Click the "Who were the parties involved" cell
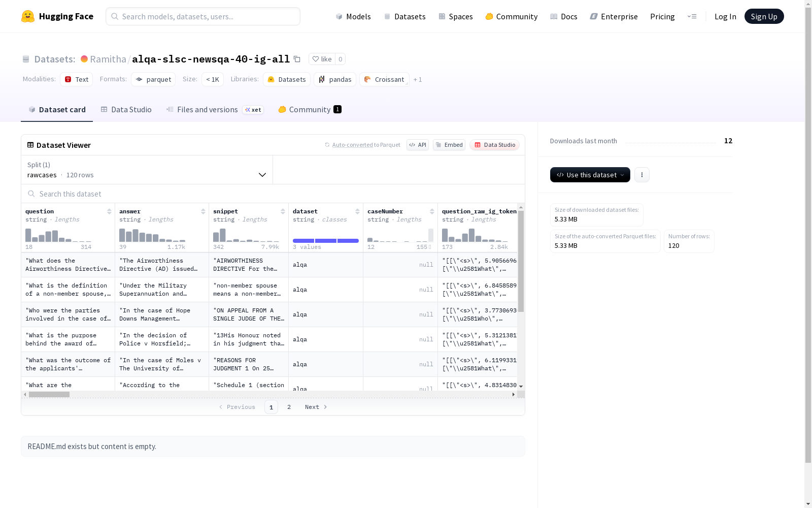Image resolution: width=812 pixels, height=508 pixels. coord(68,314)
